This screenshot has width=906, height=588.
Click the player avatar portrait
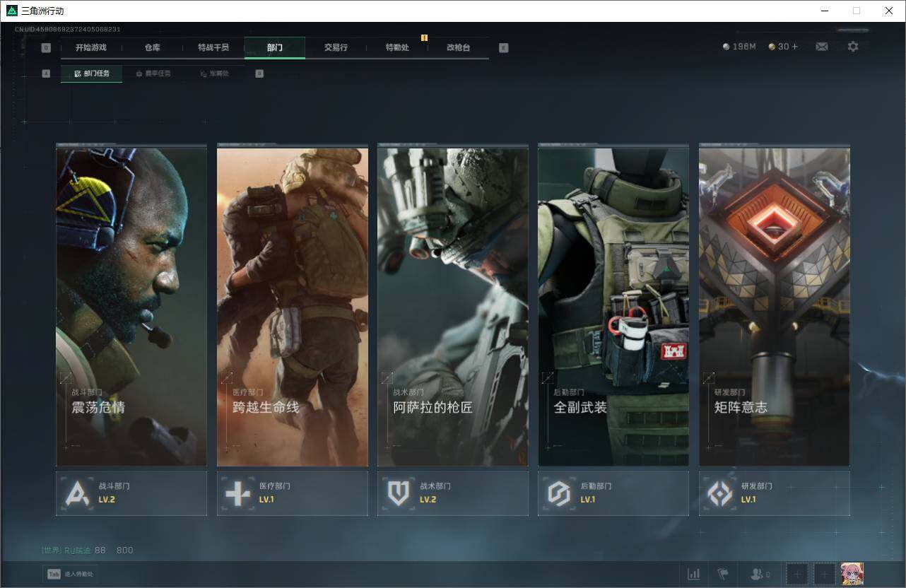click(852, 574)
